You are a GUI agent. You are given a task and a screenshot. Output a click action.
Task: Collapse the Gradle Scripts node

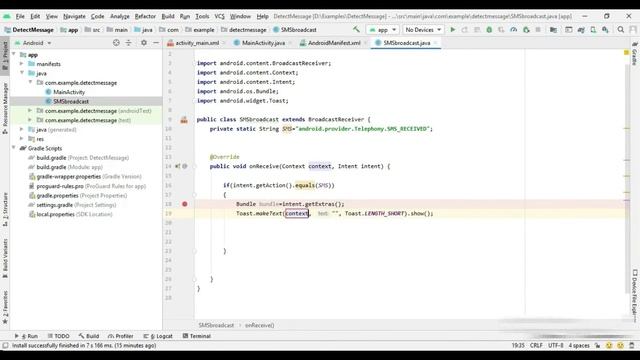(x=14, y=148)
